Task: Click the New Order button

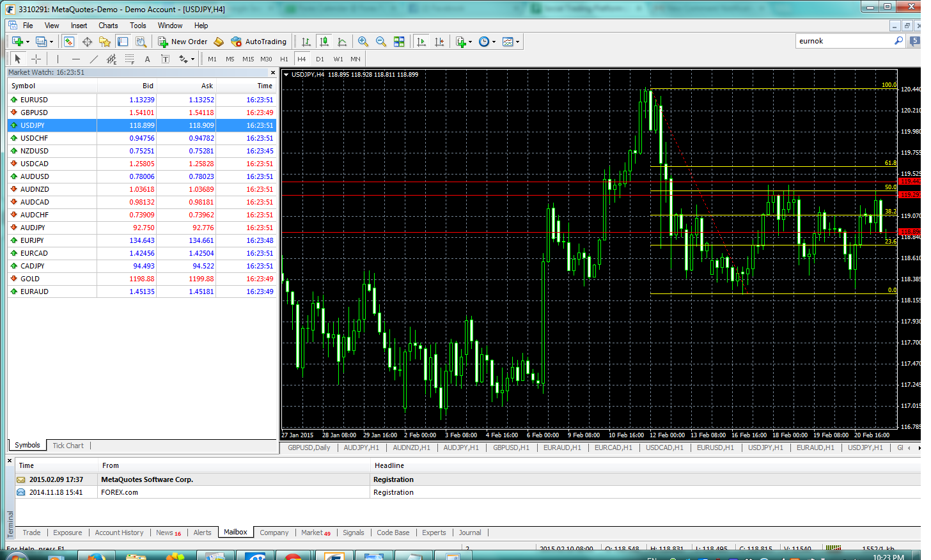Action: [x=183, y=42]
